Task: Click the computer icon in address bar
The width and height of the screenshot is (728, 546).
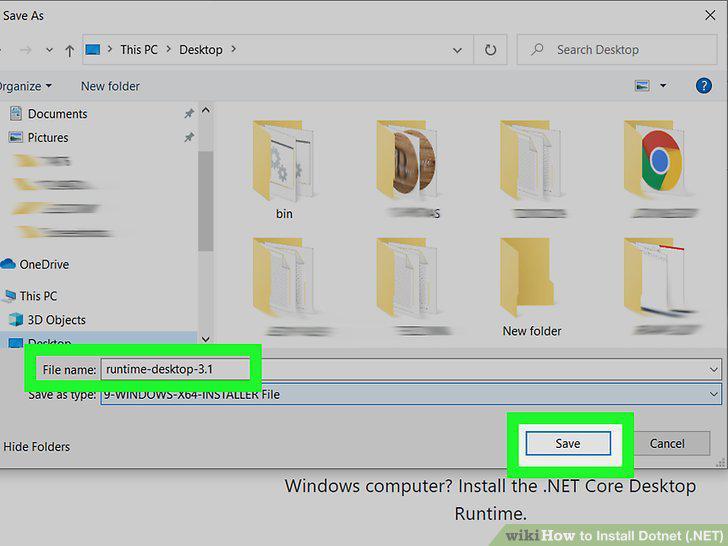Action: pyautogui.click(x=93, y=49)
